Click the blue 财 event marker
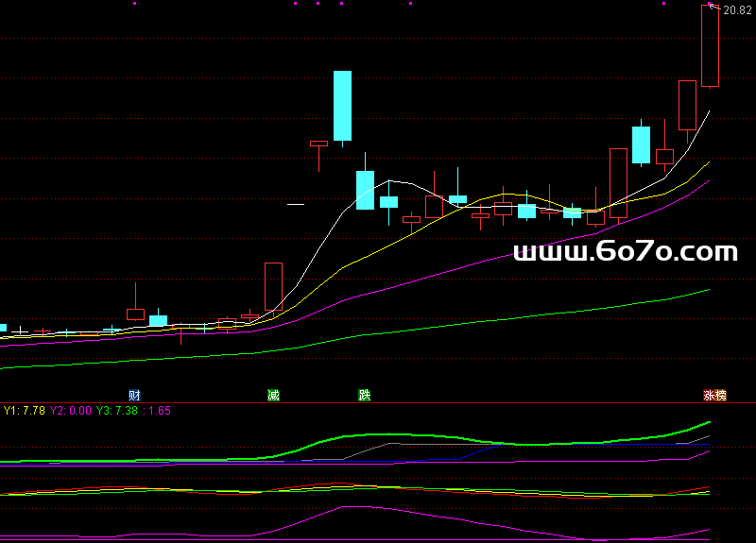The image size is (756, 543). point(134,395)
